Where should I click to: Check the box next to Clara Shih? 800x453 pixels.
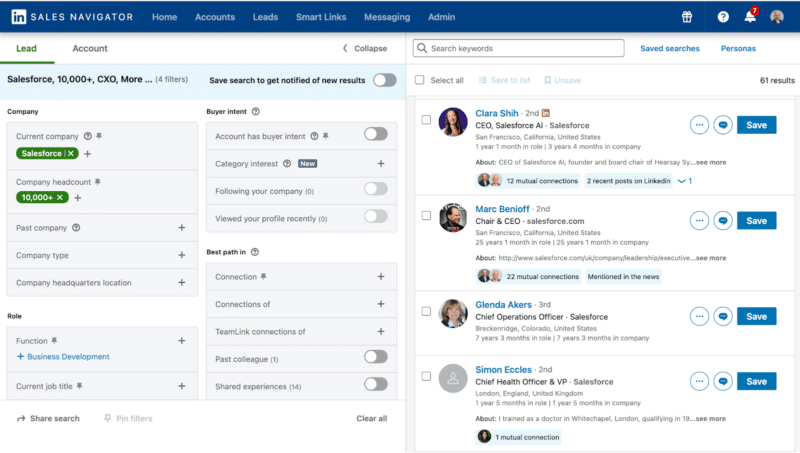pyautogui.click(x=426, y=120)
